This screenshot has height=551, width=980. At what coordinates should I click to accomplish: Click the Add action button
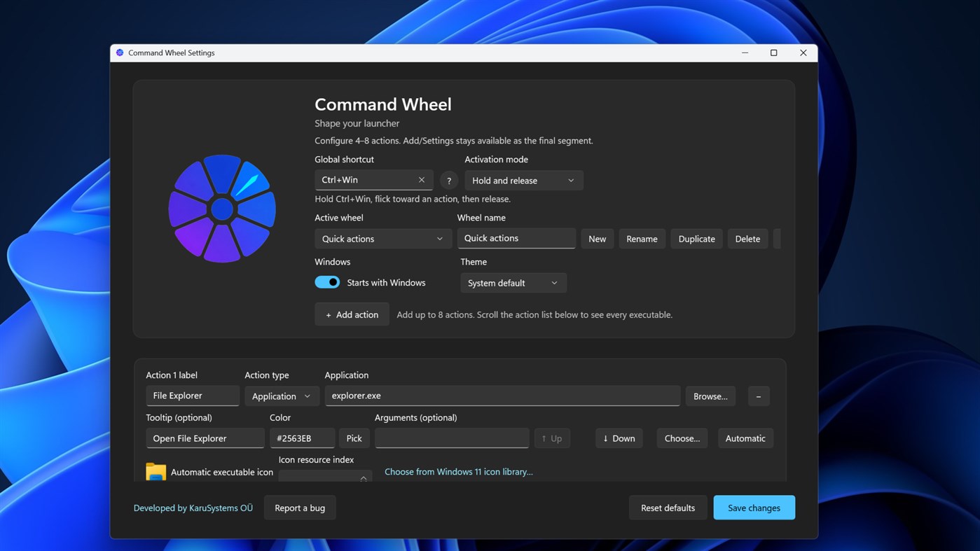click(x=352, y=314)
